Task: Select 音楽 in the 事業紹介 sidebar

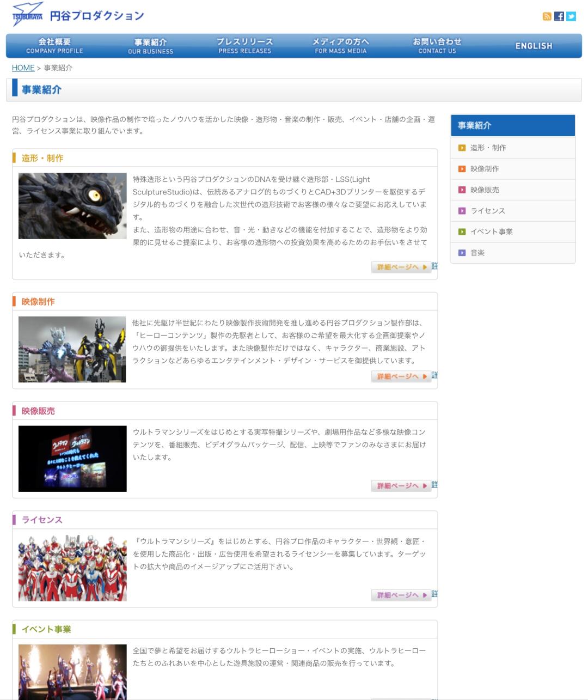Action: [476, 252]
